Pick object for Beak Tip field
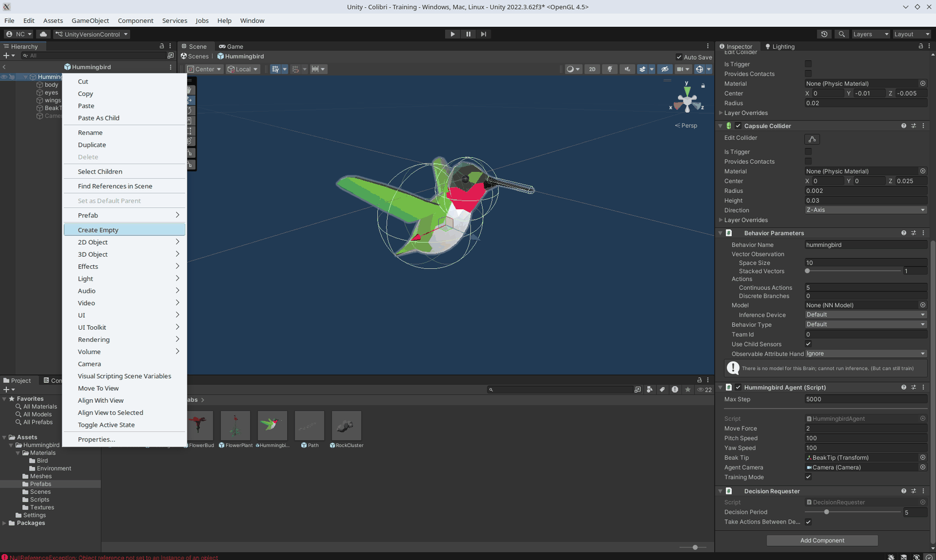The width and height of the screenshot is (936, 560). [923, 458]
